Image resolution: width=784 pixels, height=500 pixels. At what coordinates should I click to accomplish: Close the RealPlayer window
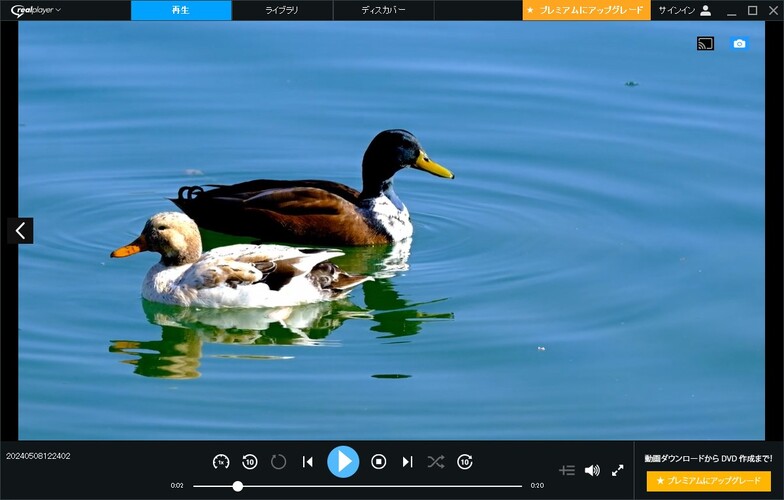click(x=773, y=10)
